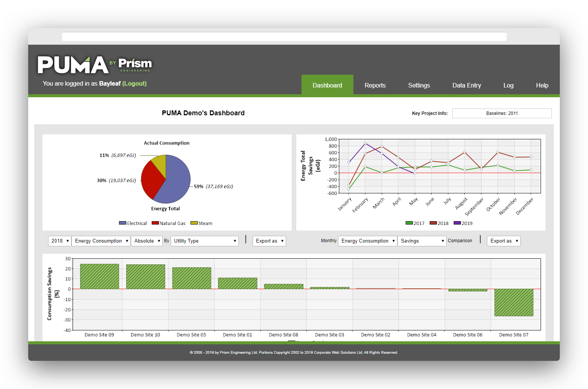This screenshot has width=588, height=389.
Task: Open the Help page
Action: 542,85
